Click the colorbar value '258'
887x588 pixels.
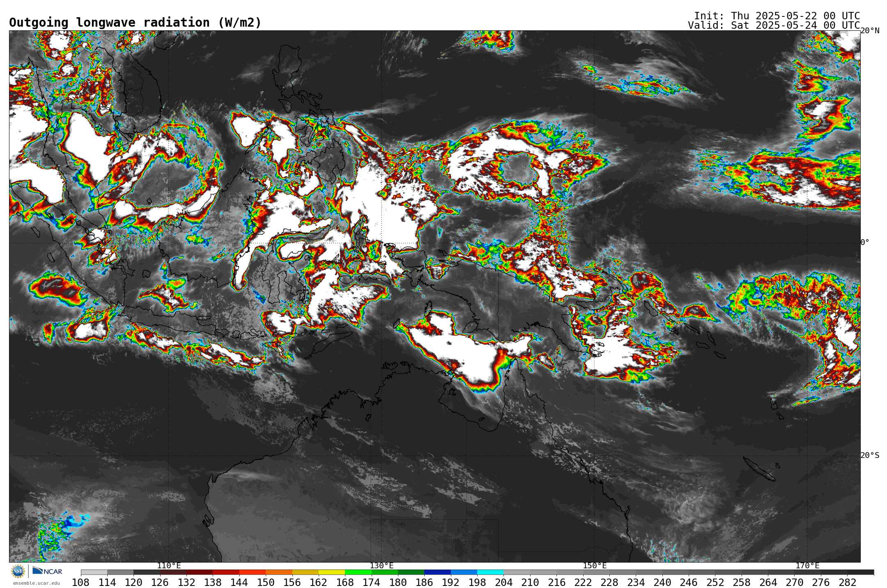click(741, 582)
